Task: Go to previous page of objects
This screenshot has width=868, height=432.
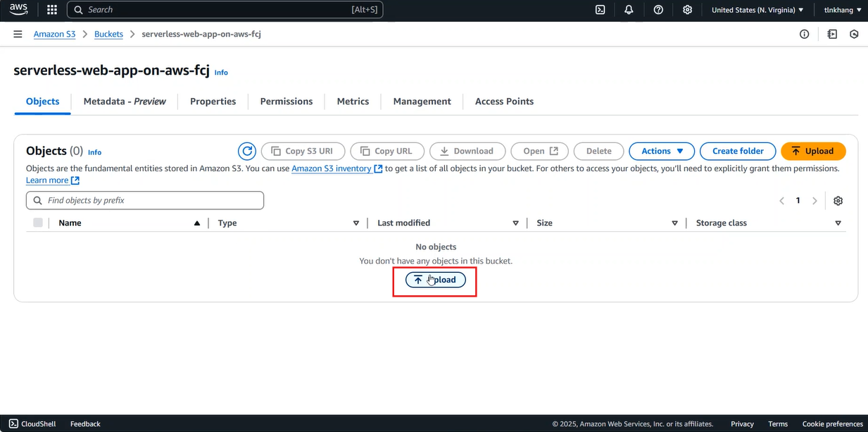Action: (781, 201)
